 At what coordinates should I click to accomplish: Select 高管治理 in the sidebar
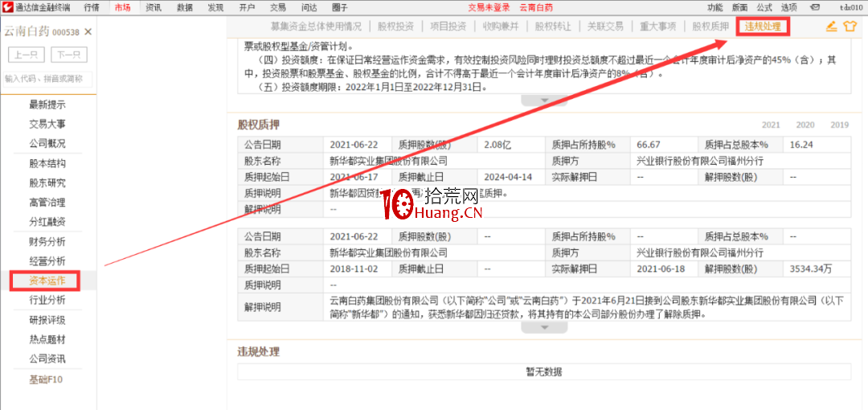click(47, 203)
